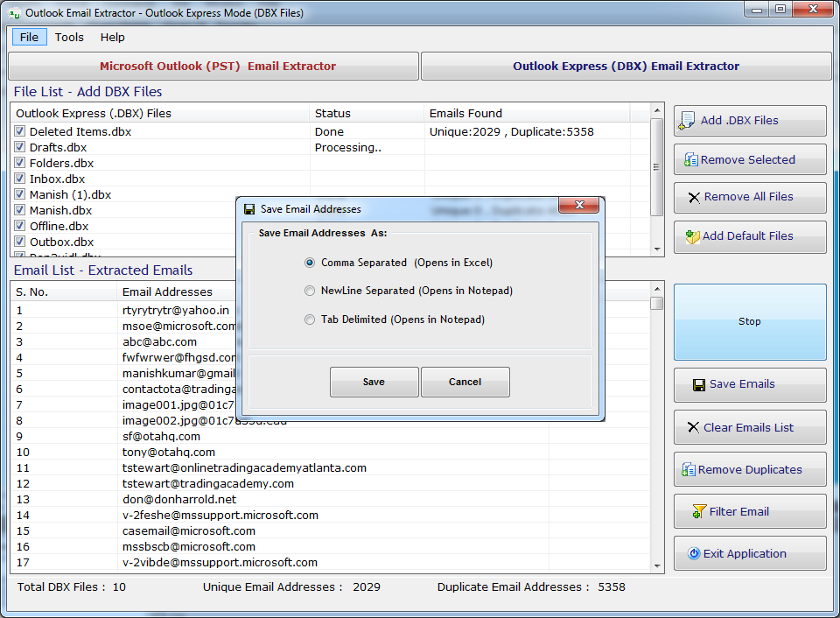Switch to Microsoft Outlook (PST) Email Extractor tab
The image size is (840, 618).
[213, 66]
